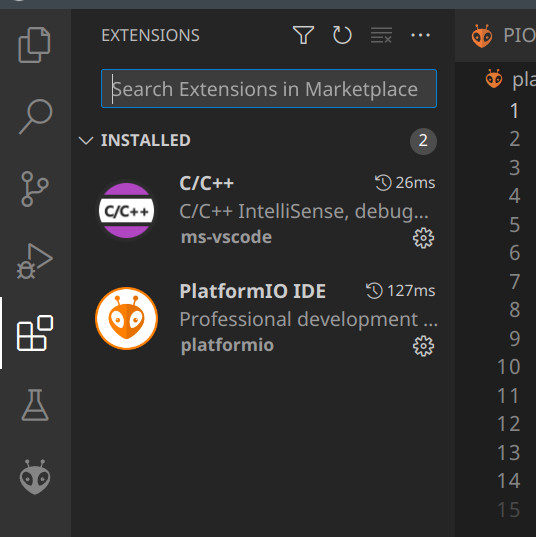Select the PlatformIO IDE extension entry
This screenshot has width=536, height=537.
263,319
